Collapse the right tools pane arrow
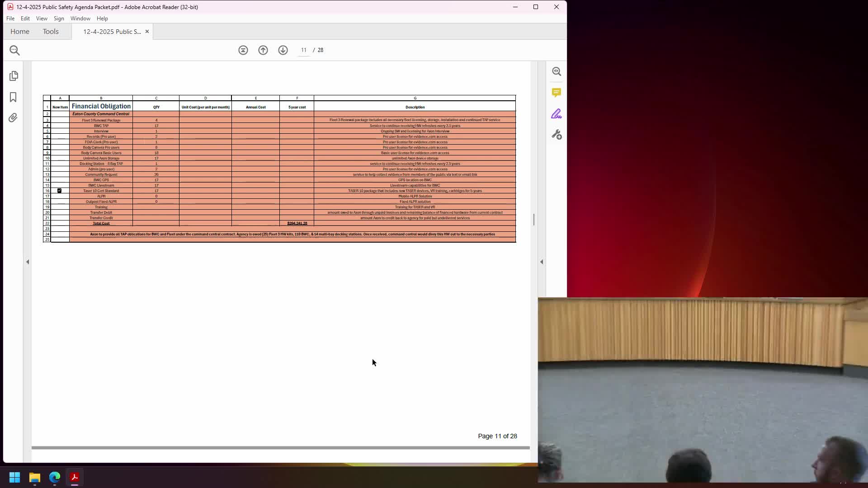 [x=542, y=262]
